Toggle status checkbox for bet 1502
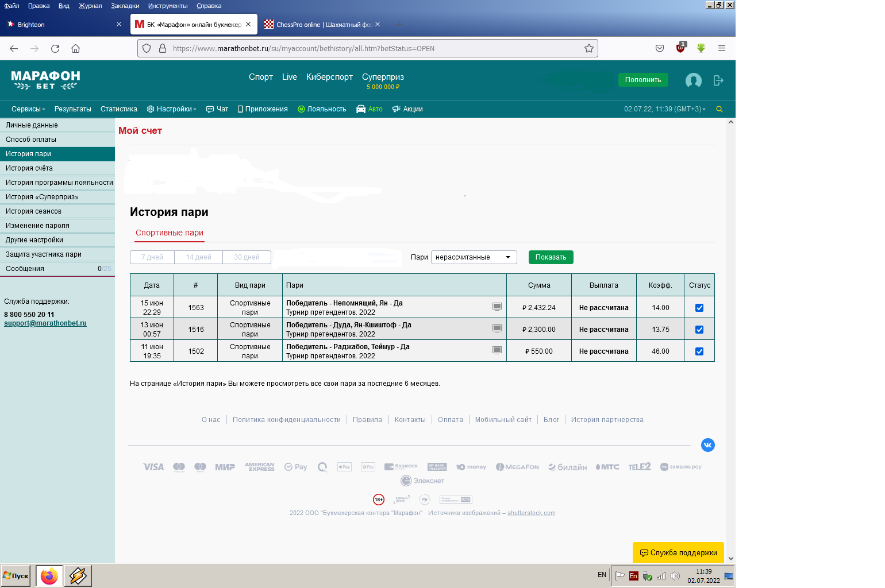Viewport: 885px width, 588px height. tap(699, 351)
